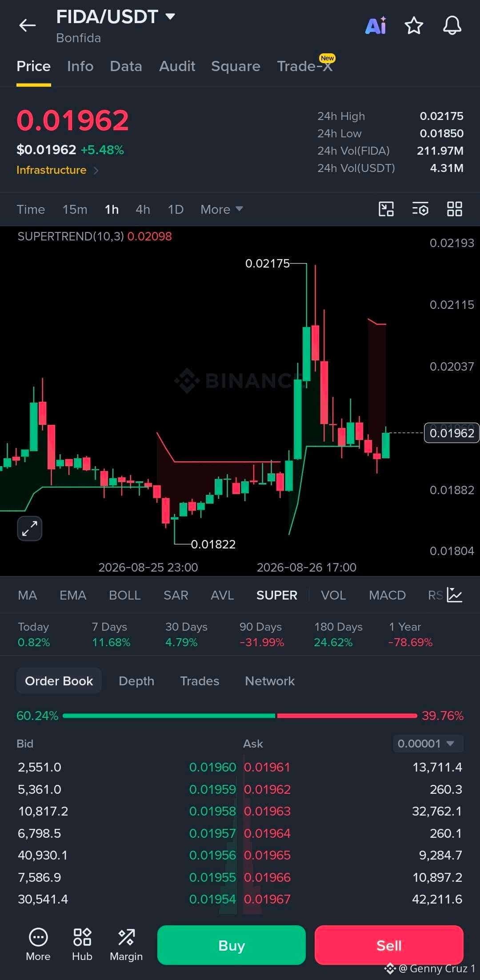480x980 pixels.
Task: Open the multi-chart grid layout icon
Action: [454, 209]
